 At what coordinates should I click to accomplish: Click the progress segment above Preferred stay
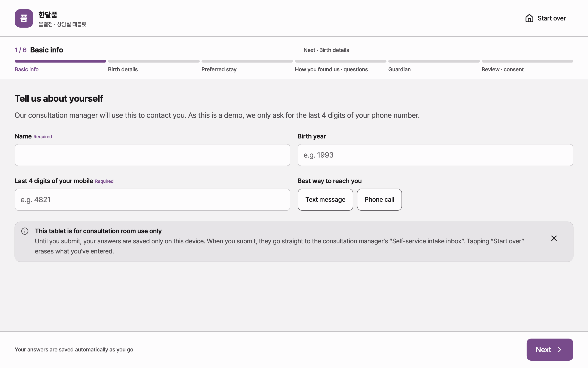247,61
